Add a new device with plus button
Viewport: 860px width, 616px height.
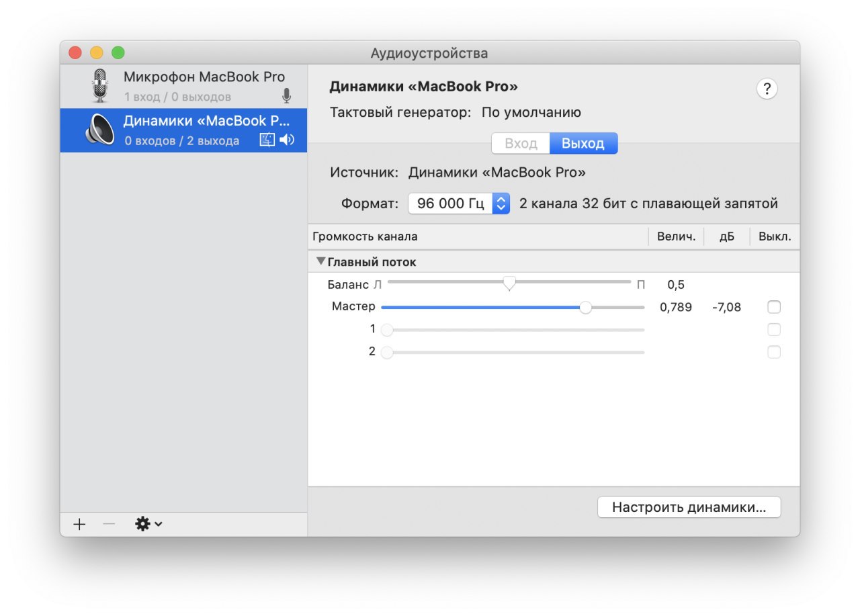click(79, 525)
